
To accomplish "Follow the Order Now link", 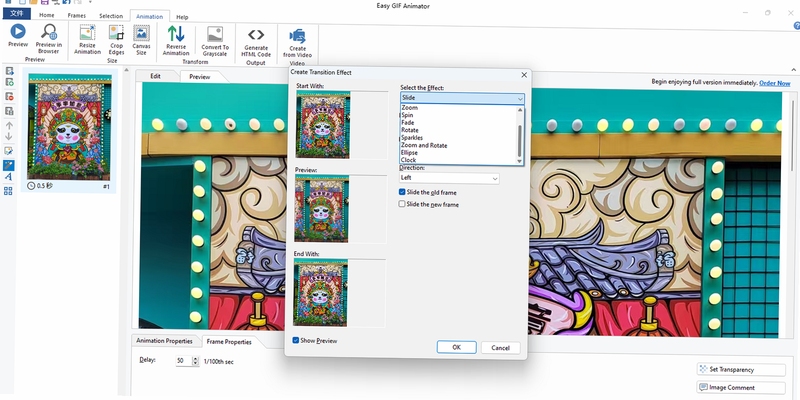I will 774,83.
